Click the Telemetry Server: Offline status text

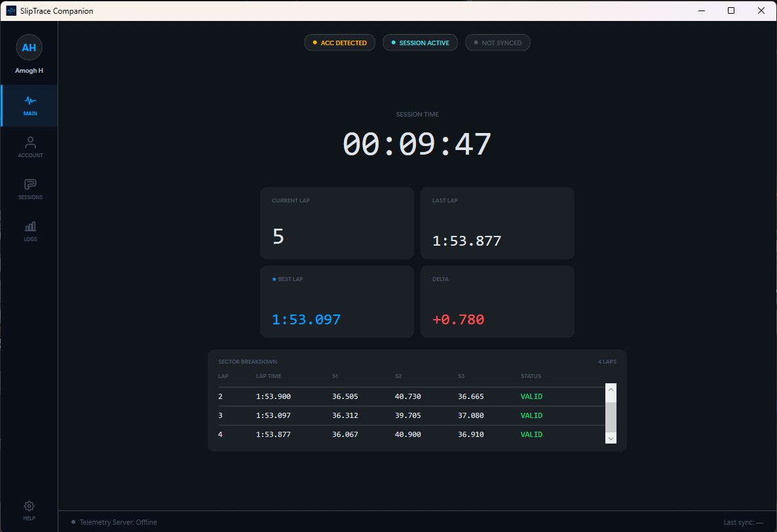119,522
